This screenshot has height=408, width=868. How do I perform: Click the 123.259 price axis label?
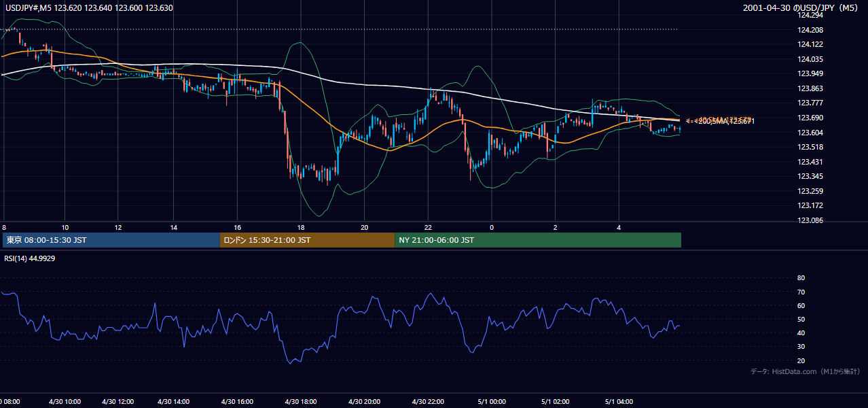(x=810, y=191)
